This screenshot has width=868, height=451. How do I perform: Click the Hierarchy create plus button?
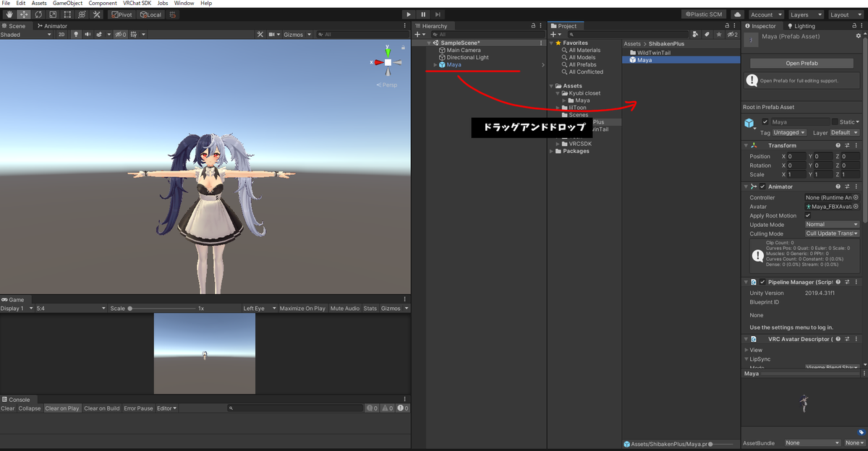[x=418, y=35]
